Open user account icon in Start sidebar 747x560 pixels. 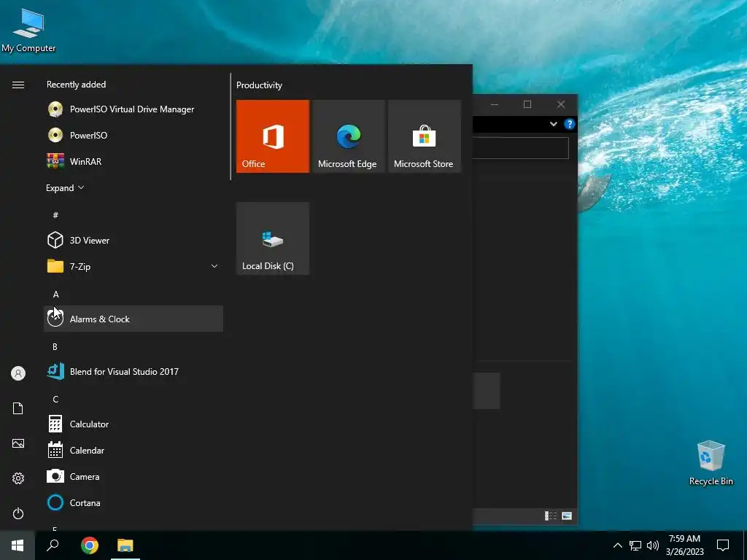tap(18, 373)
